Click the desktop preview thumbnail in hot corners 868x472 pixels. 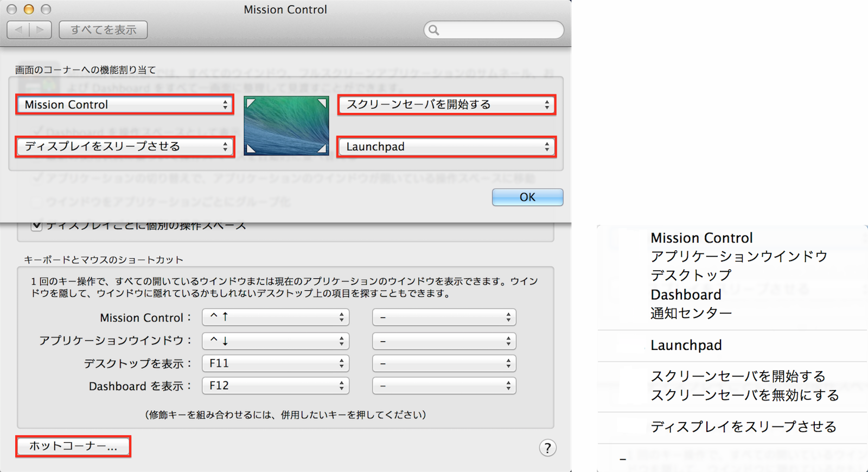(286, 126)
